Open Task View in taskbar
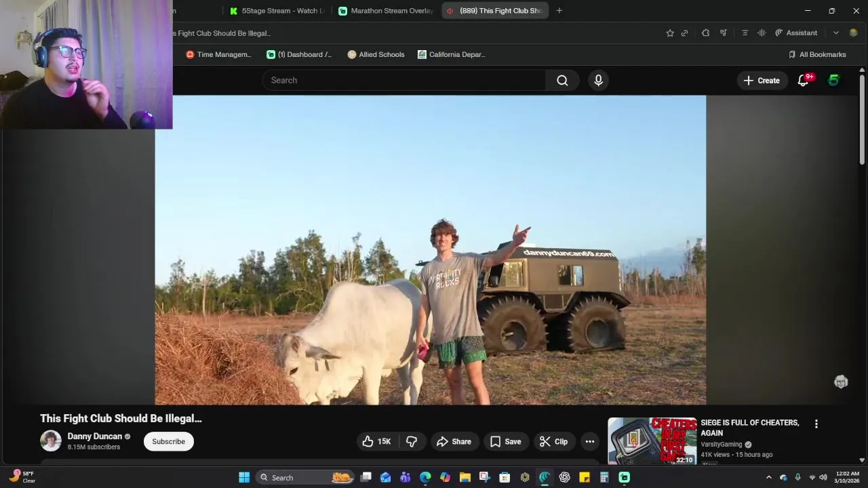Screen dimensions: 868x488 click(x=366, y=477)
